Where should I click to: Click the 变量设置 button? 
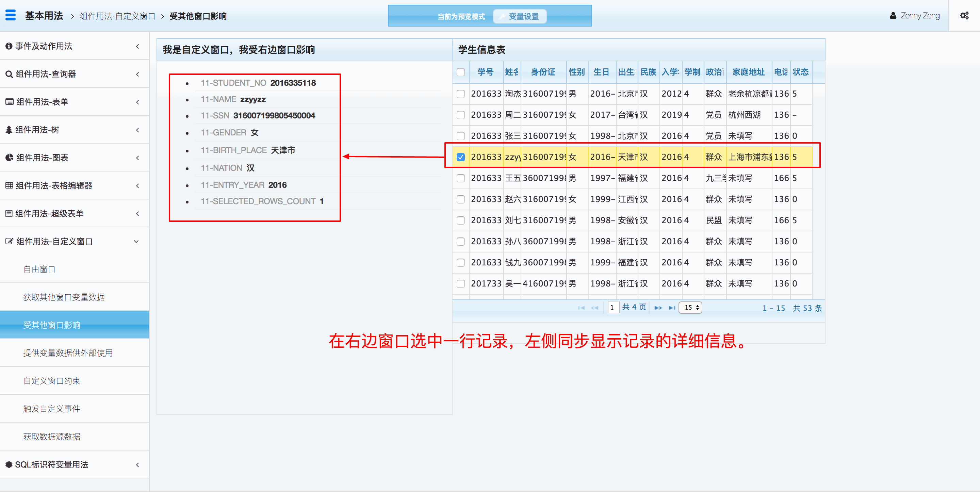point(519,16)
